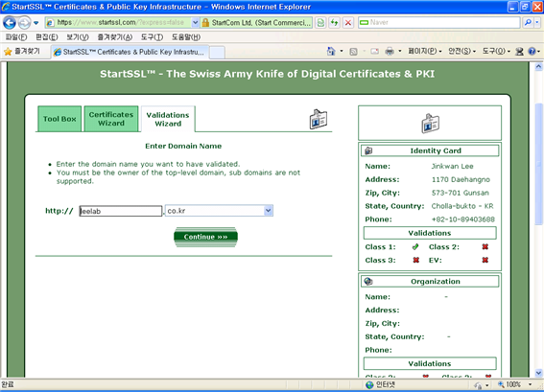The width and height of the screenshot is (544, 392).
Task: Click the Naver search box
Action: click(438, 23)
